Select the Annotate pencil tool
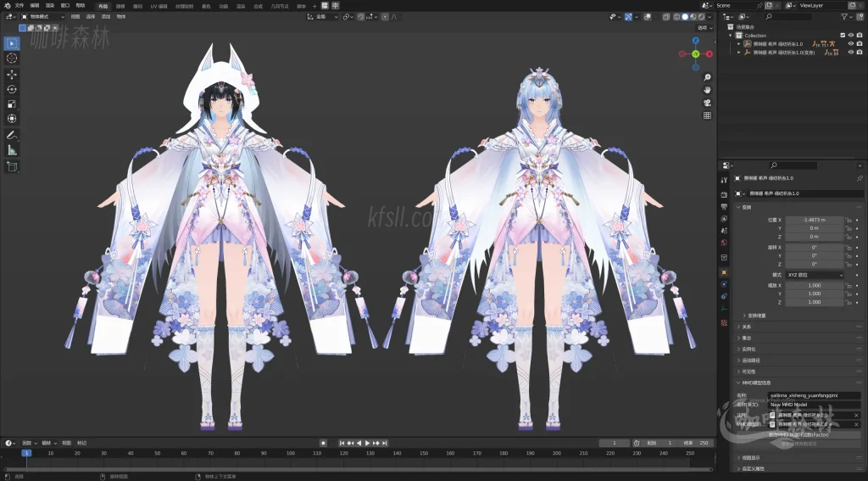868x481 pixels. point(12,135)
